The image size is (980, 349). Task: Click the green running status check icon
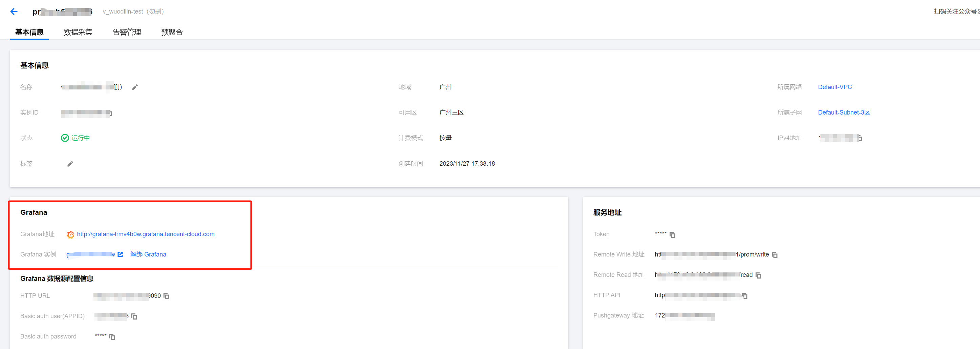(x=65, y=138)
